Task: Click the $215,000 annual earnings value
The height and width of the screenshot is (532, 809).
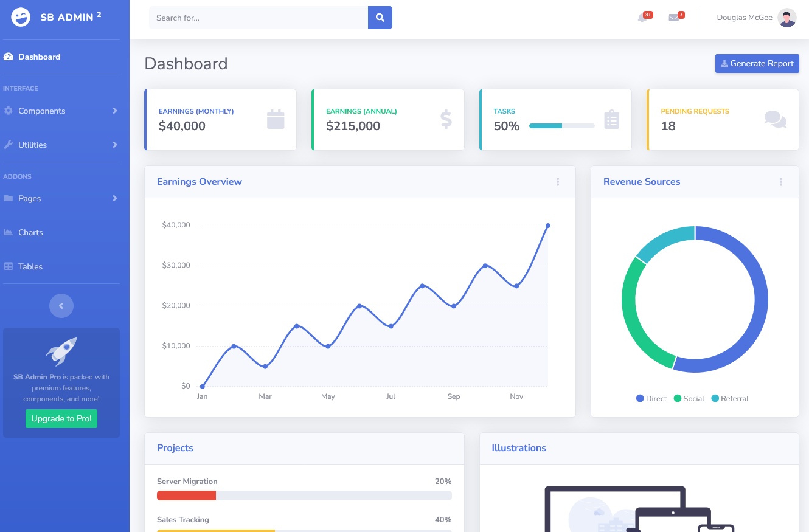Action: (353, 126)
